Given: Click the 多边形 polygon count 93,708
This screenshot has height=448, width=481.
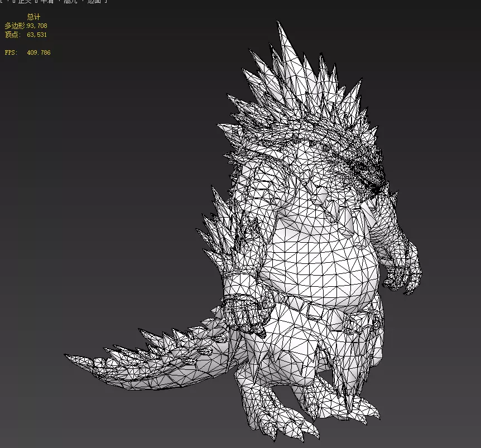Looking at the screenshot, I should 37,26.
